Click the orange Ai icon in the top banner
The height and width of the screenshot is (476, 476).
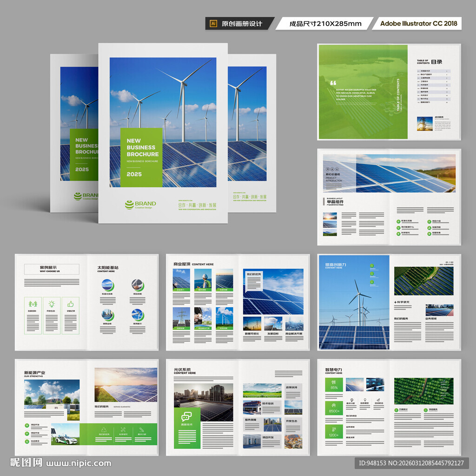[x=213, y=23]
